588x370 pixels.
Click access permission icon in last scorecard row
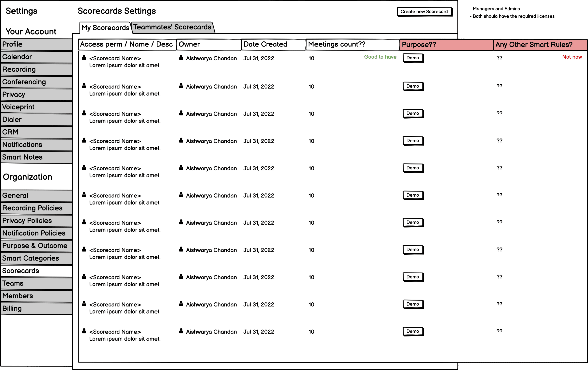coord(84,331)
